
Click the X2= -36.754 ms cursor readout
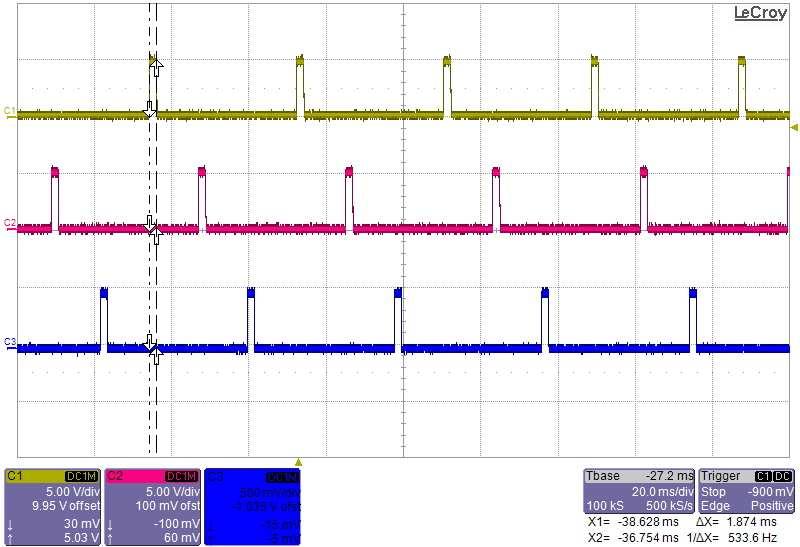pyautogui.click(x=633, y=537)
